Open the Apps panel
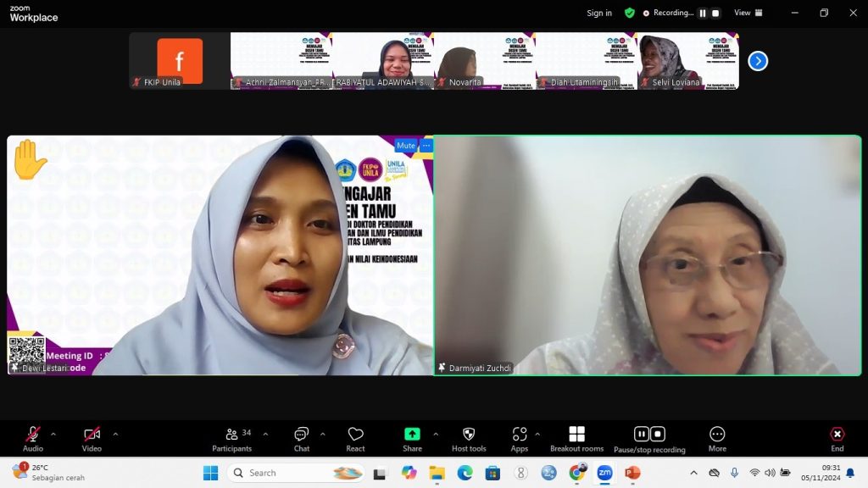 [519, 438]
